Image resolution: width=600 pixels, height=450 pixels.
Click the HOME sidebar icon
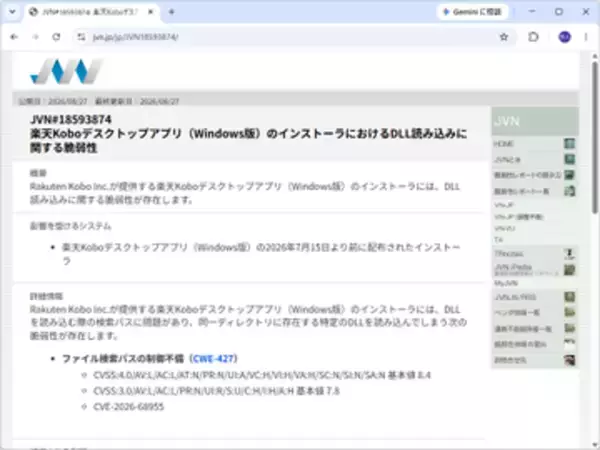(x=569, y=143)
